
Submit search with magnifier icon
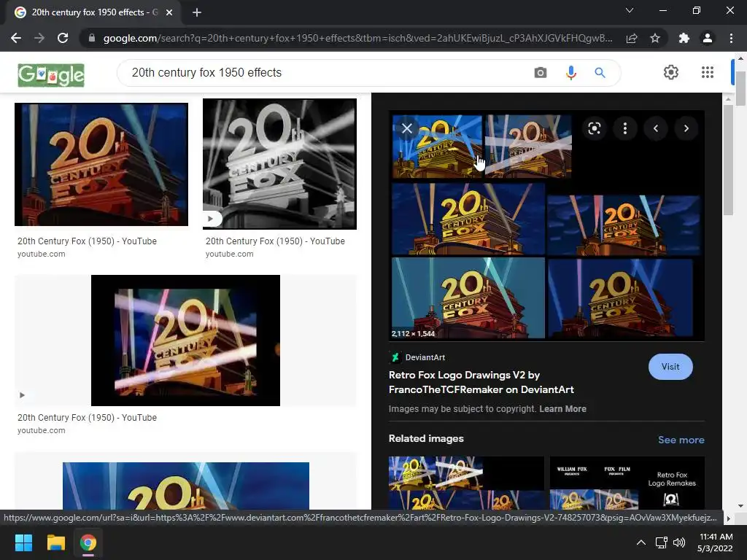600,73
